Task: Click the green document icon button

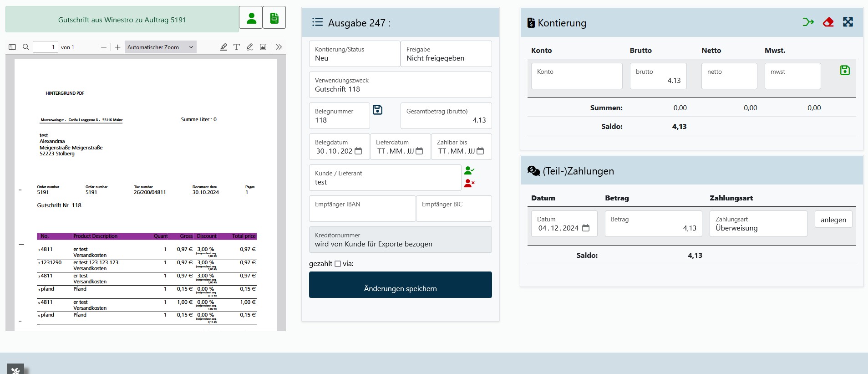Action: [x=274, y=18]
